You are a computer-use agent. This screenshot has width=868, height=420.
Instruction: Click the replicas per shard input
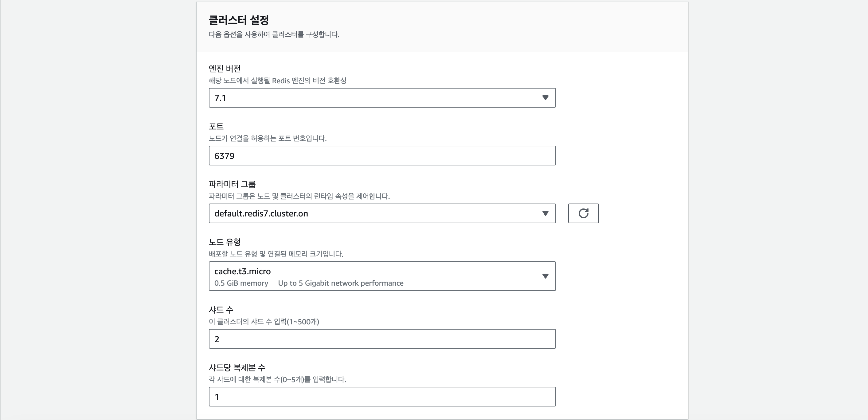point(382,397)
